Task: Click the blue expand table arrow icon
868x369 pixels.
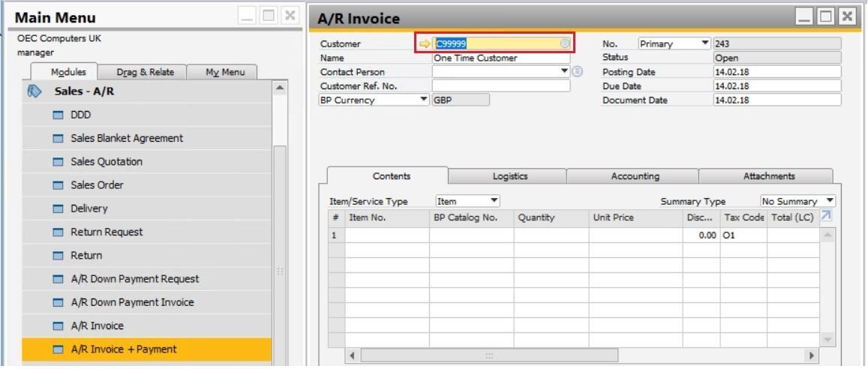Action: (x=826, y=216)
